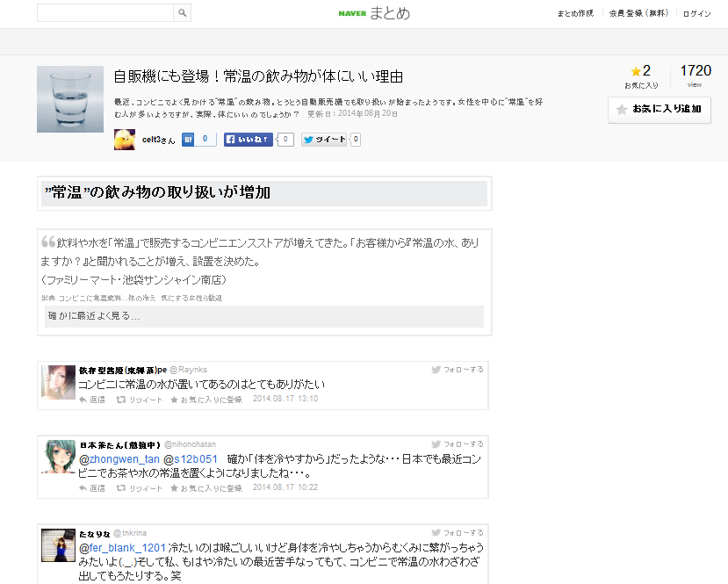Screen dimensions: 728x584
Task: Open まとめ作成 from the top menu
Action: click(x=576, y=13)
